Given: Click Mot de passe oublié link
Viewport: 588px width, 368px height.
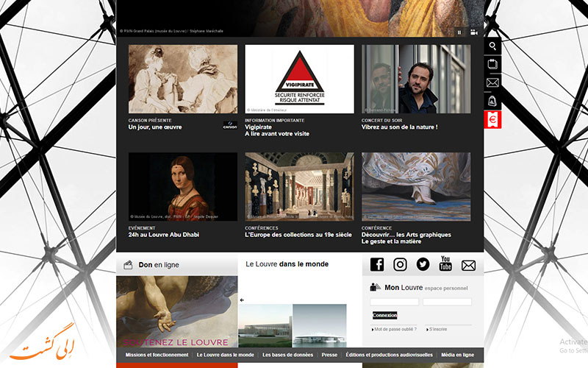Looking at the screenshot, I should [x=395, y=329].
